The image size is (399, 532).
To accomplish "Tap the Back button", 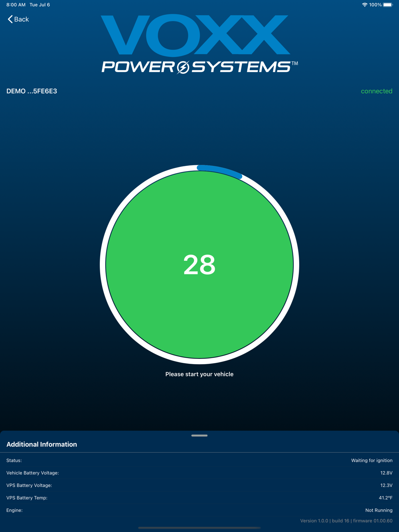I will coord(18,19).
